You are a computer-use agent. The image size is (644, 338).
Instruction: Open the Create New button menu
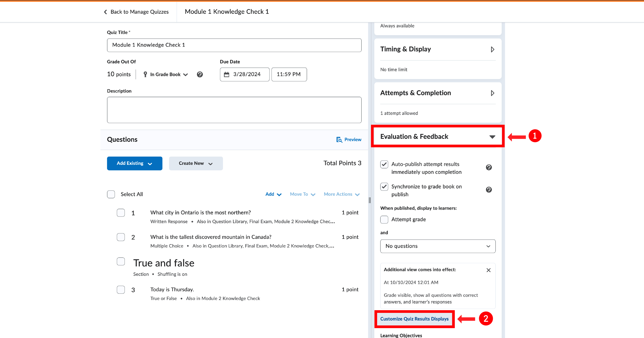pos(196,164)
